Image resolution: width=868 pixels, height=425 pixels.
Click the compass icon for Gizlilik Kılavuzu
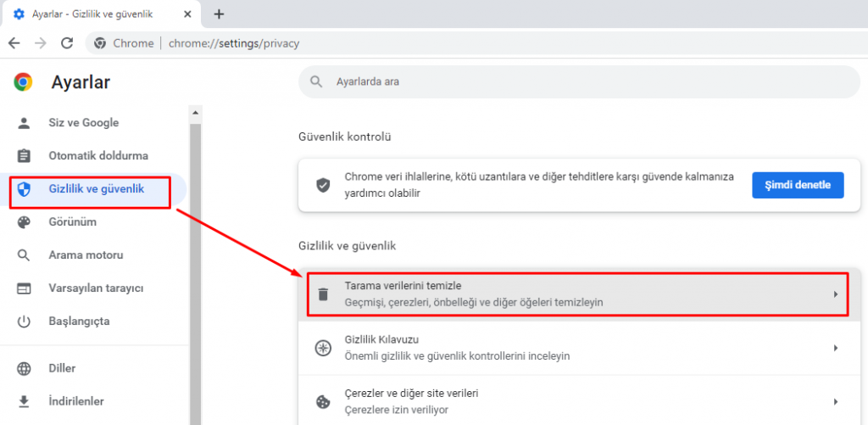(x=322, y=348)
